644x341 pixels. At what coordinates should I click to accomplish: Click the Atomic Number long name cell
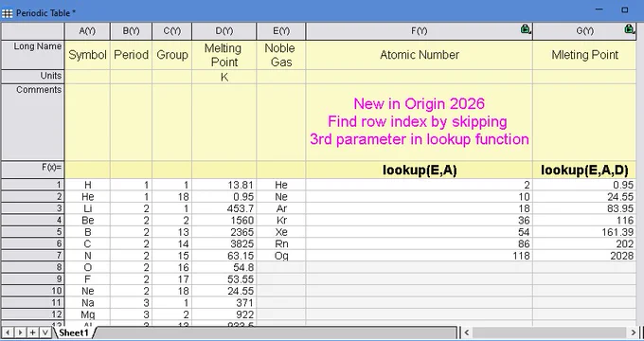(419, 55)
